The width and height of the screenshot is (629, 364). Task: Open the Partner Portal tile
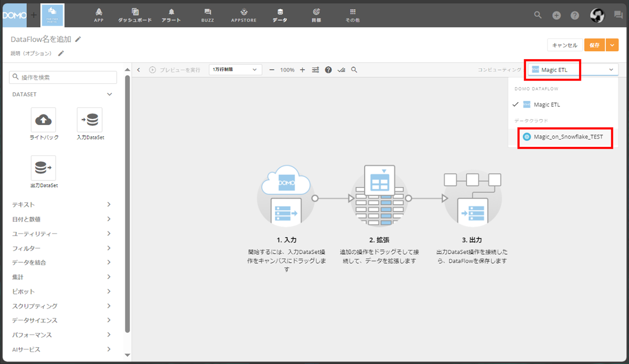(x=52, y=15)
